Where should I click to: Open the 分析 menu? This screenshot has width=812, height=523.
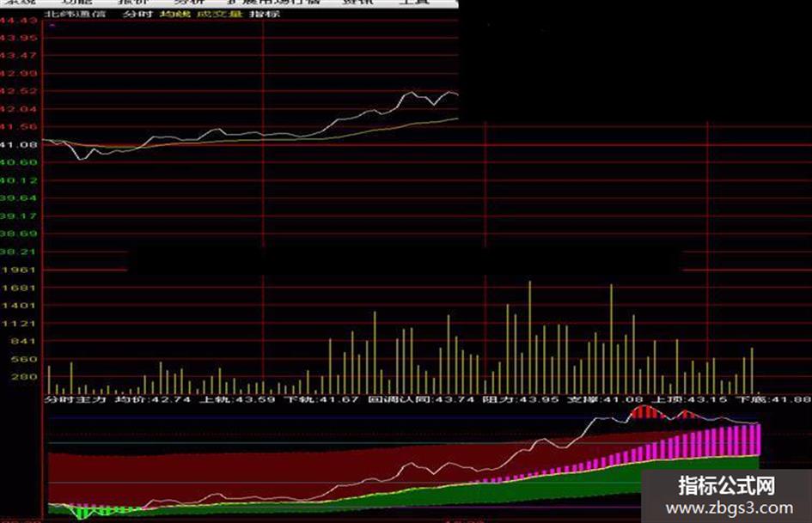click(x=188, y=2)
